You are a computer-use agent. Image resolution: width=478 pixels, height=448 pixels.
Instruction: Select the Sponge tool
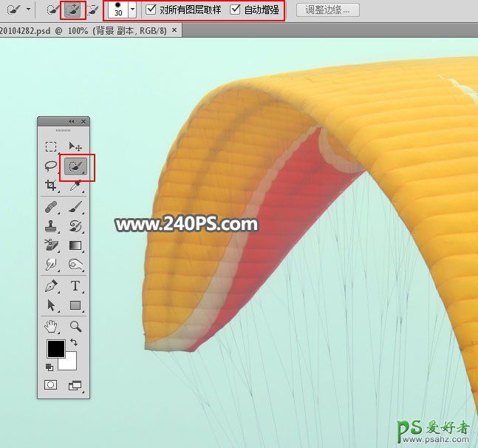(x=75, y=265)
